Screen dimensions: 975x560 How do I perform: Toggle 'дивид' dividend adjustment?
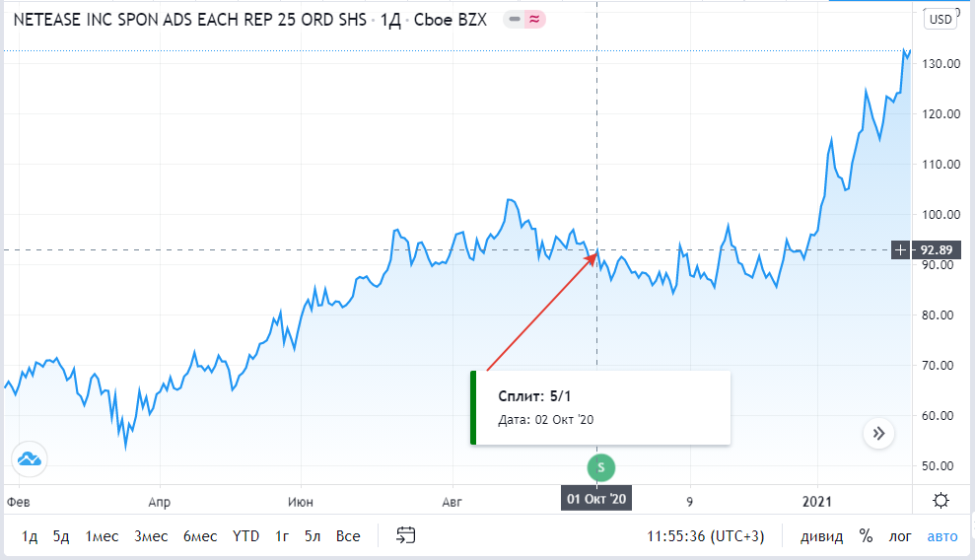(822, 536)
